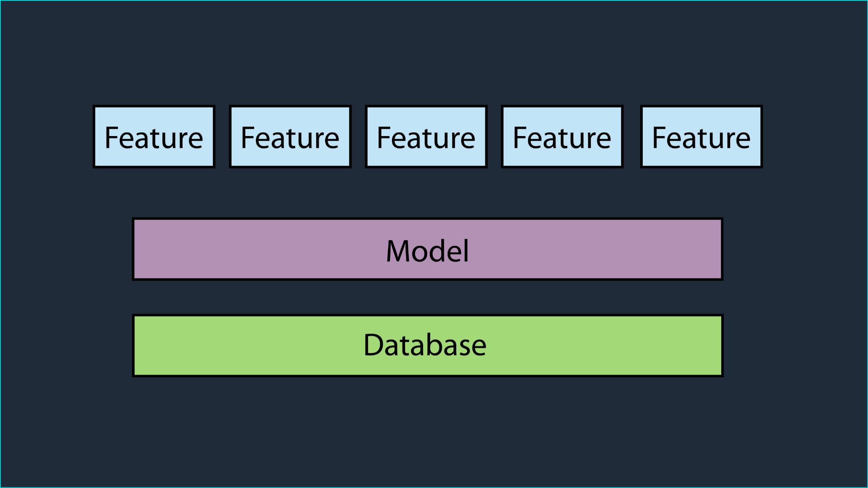Click the "Database" text label

click(425, 345)
